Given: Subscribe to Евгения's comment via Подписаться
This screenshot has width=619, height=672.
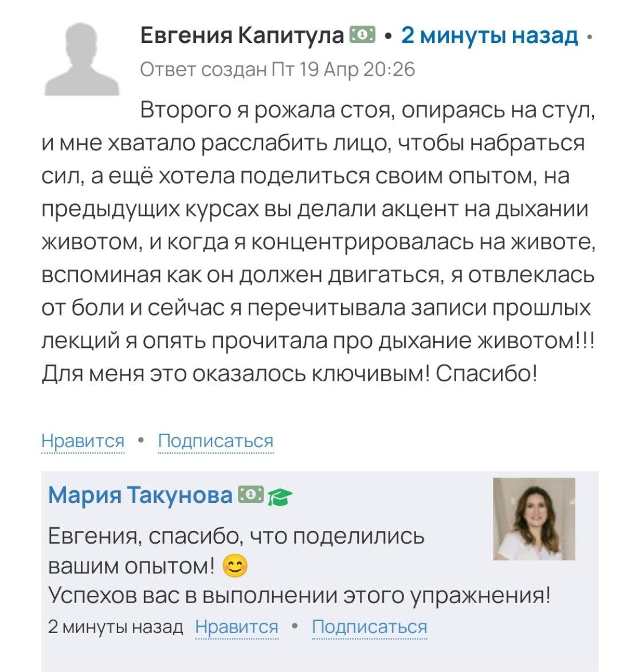Looking at the screenshot, I should click(216, 441).
